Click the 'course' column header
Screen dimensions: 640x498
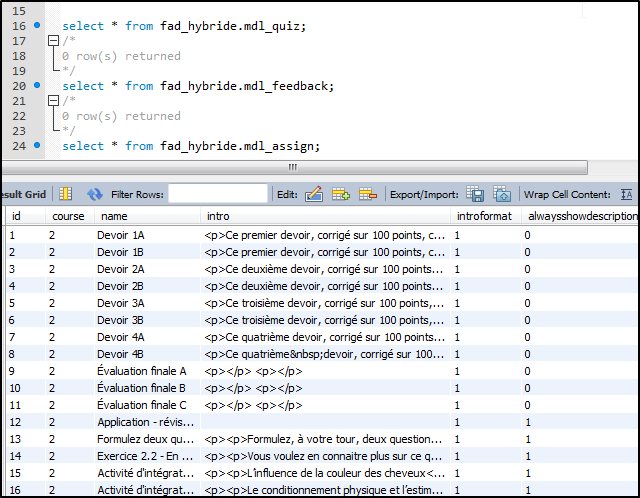[68, 216]
